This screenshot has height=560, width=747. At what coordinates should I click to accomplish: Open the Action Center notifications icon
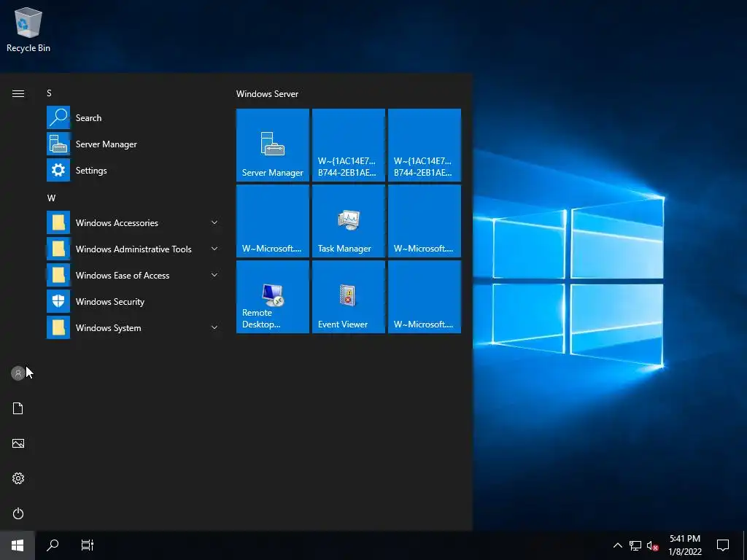pos(723,545)
